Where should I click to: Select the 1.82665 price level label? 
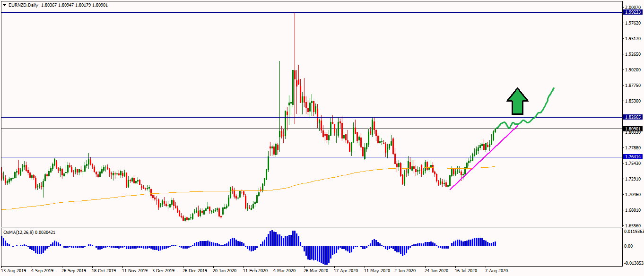pyautogui.click(x=632, y=117)
